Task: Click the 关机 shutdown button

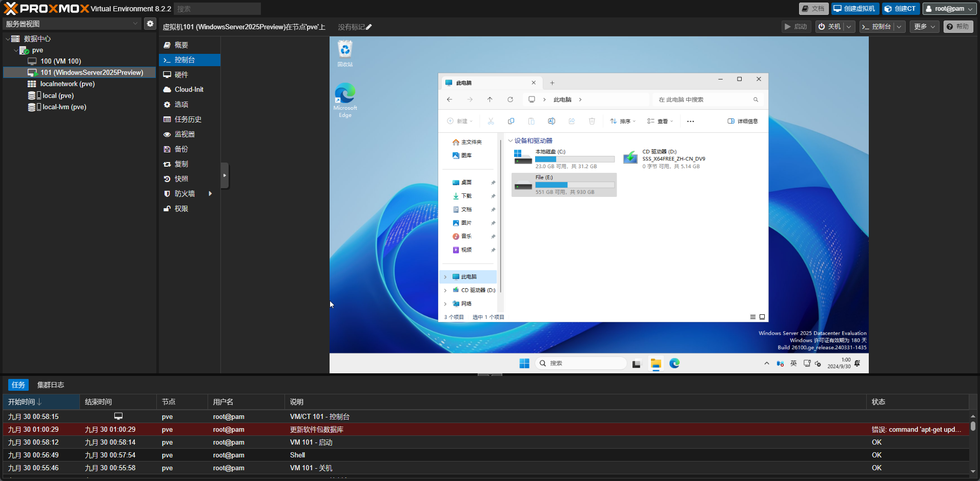Action: pos(829,27)
